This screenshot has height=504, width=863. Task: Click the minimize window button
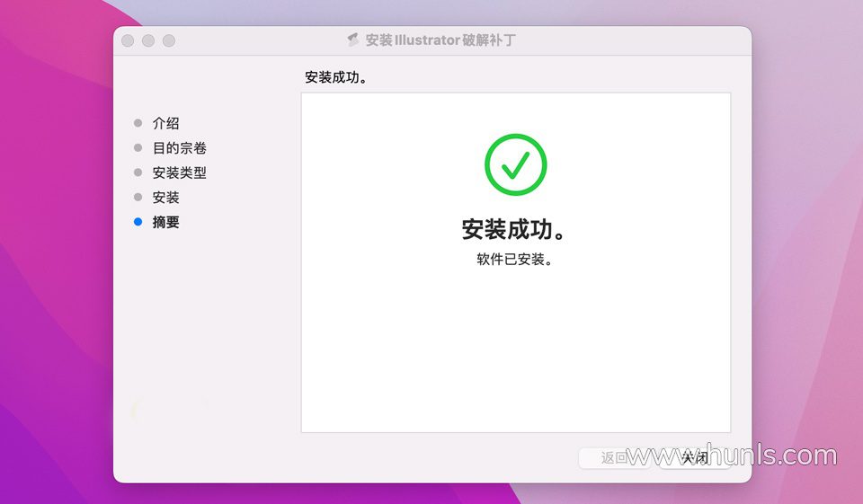148,40
